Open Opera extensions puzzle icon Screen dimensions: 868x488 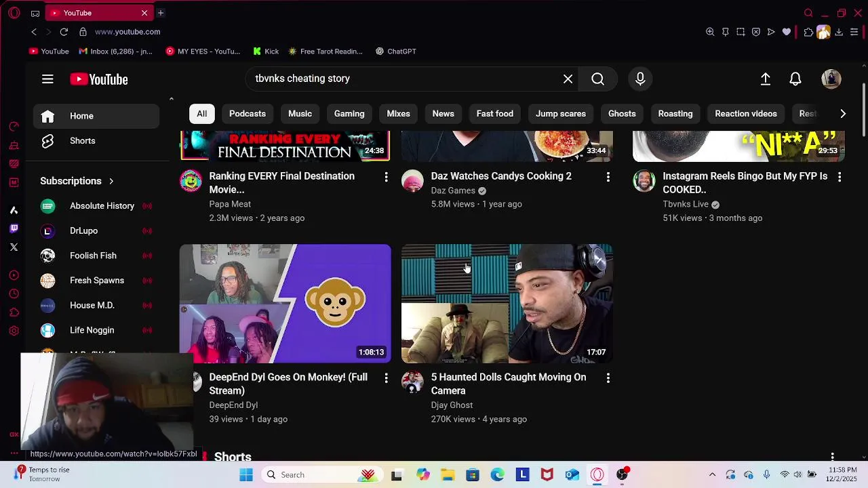click(808, 32)
